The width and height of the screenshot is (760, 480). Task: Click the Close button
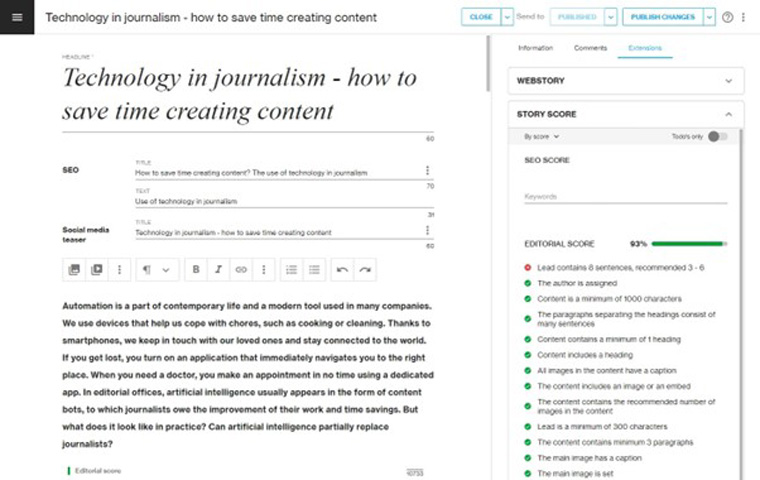(481, 17)
